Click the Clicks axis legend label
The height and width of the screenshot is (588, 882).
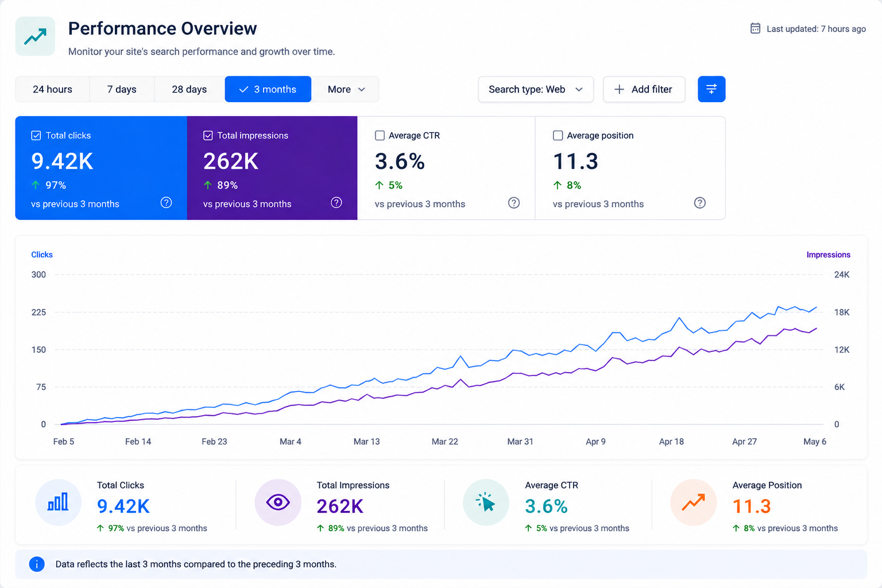pos(42,254)
